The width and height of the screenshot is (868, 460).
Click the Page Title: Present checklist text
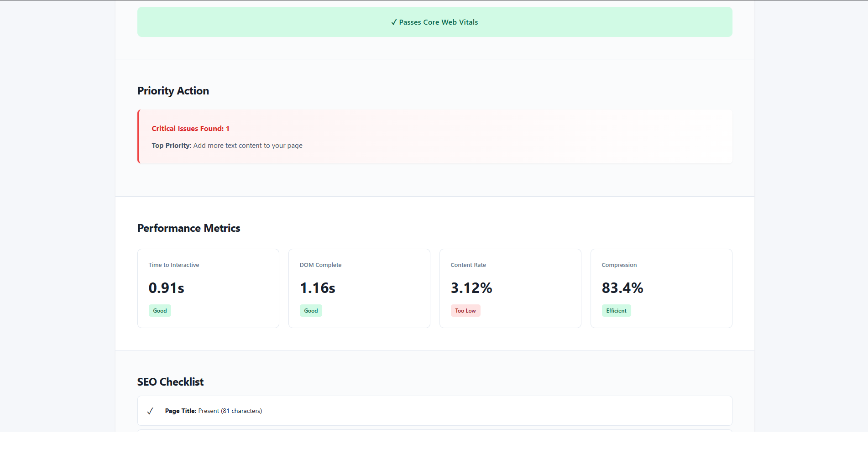pyautogui.click(x=213, y=411)
